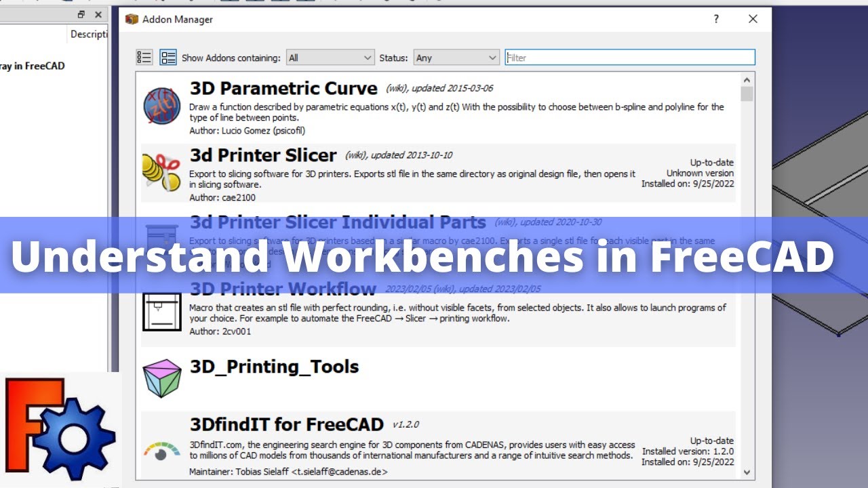Click the addon list scroll up arrow
This screenshot has width=868, height=488.
coord(747,79)
